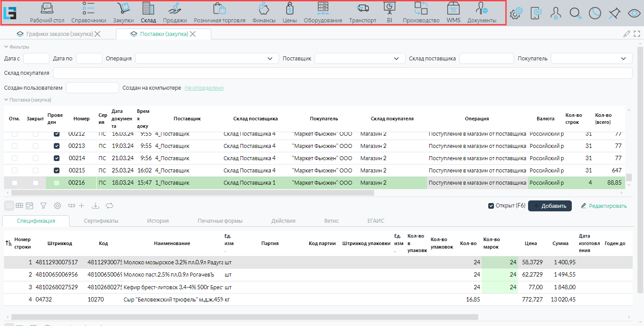Click the Добавить button
This screenshot has width=644, height=326.
pos(549,206)
